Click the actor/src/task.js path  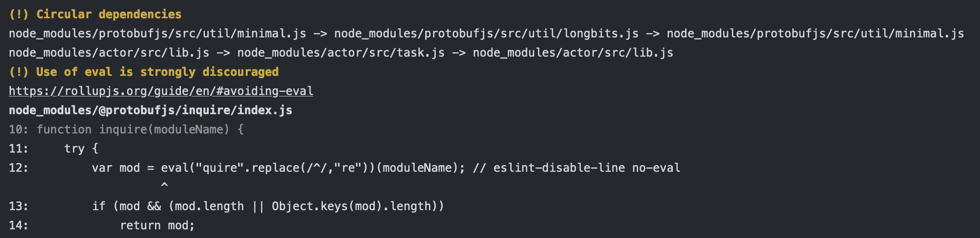coord(341,53)
